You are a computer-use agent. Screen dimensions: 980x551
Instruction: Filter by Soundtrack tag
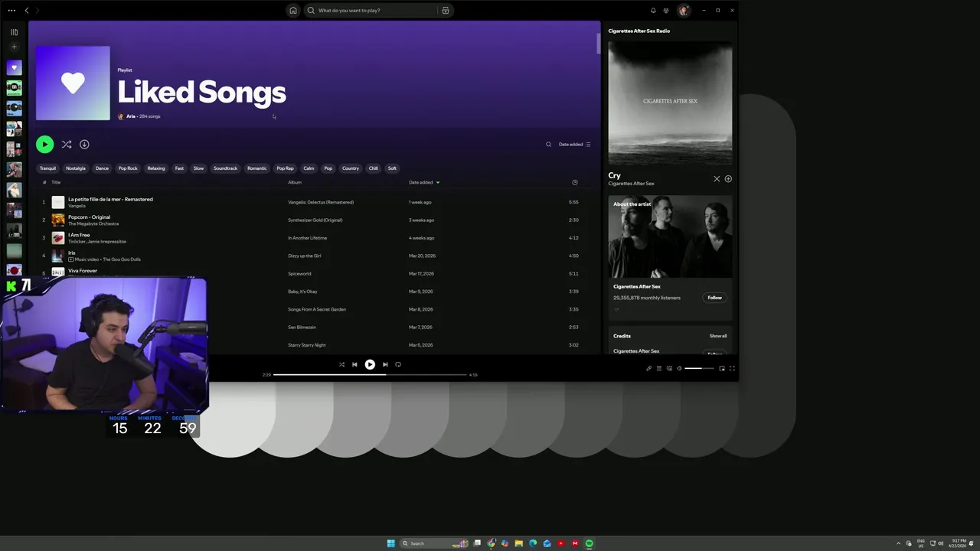click(x=225, y=168)
